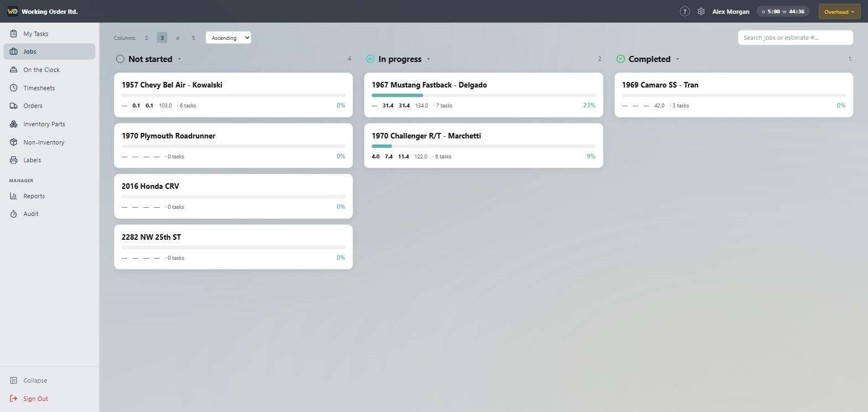Screen dimensions: 868x412
Task: Collapse the sidebar
Action: tap(35, 380)
